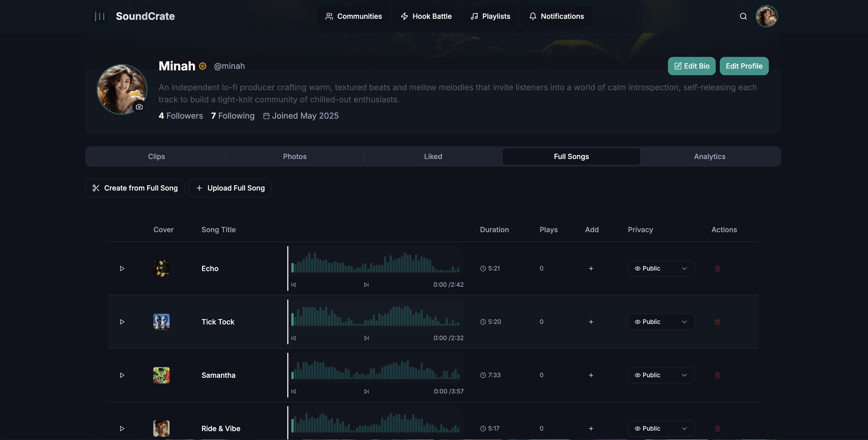Screen dimensions: 868x440
Task: Add Echo song using plus icon
Action: click(591, 268)
